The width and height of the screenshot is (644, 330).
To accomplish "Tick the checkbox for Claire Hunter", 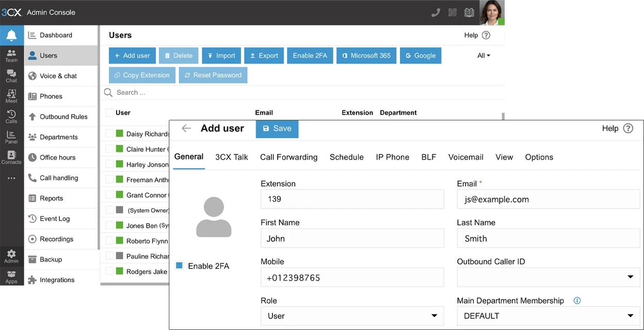I will [109, 149].
